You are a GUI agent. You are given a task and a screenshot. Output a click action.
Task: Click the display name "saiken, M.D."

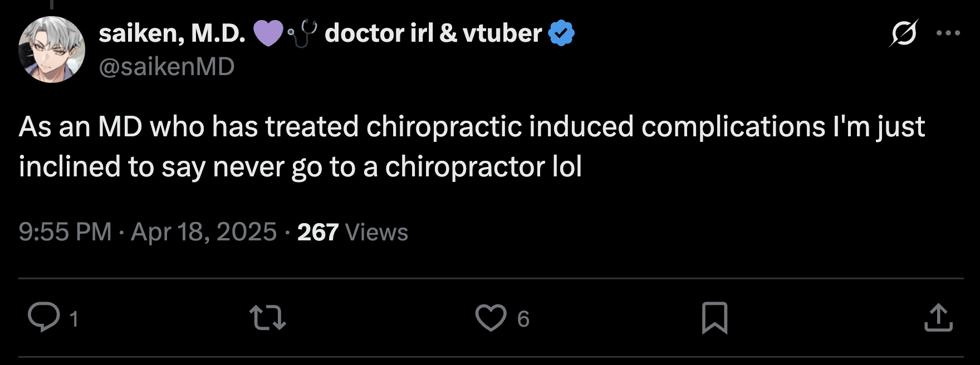click(x=172, y=33)
